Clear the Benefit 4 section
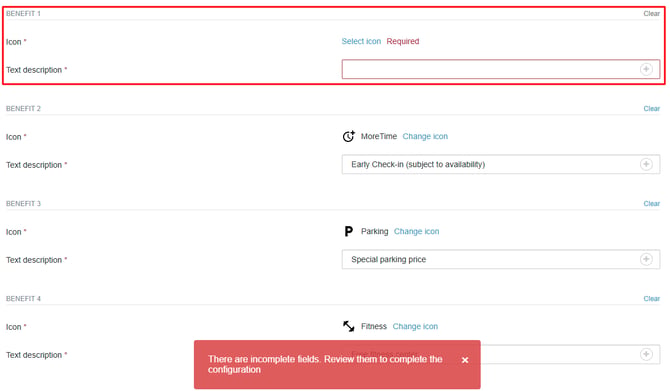This screenshot has width=670, height=391. (x=652, y=298)
